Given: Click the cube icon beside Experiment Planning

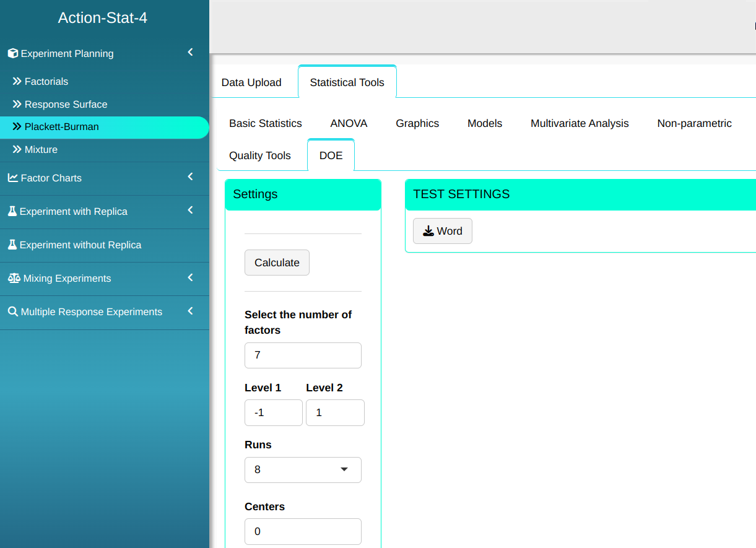Looking at the screenshot, I should click(12, 54).
